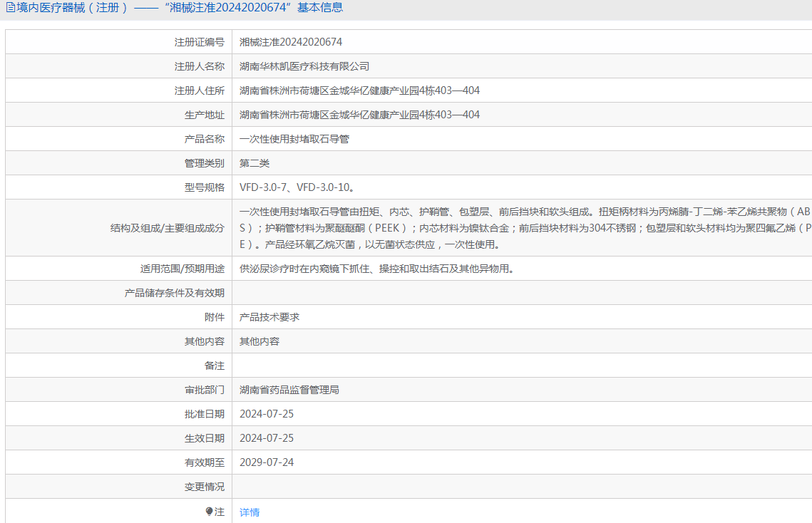This screenshot has height=523, width=812.
Task: Click the 变更情况 row label
Action: (x=205, y=487)
